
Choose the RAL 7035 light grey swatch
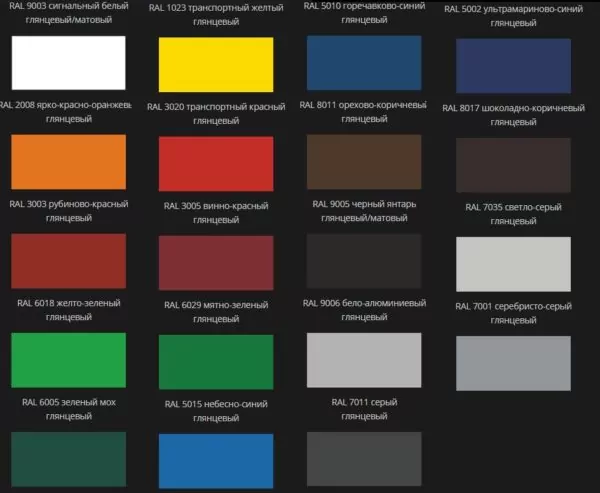pyautogui.click(x=514, y=264)
